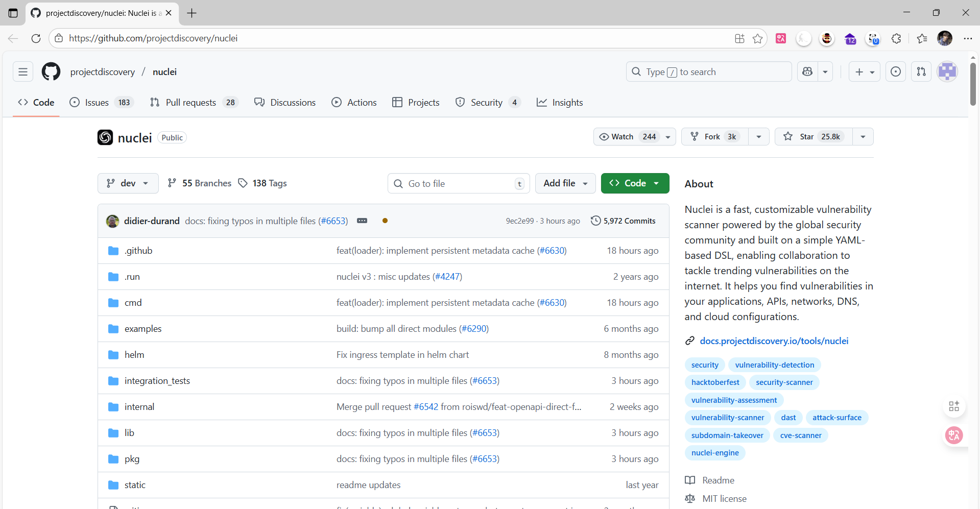
Task: Open a new browser tab
Action: [x=192, y=13]
